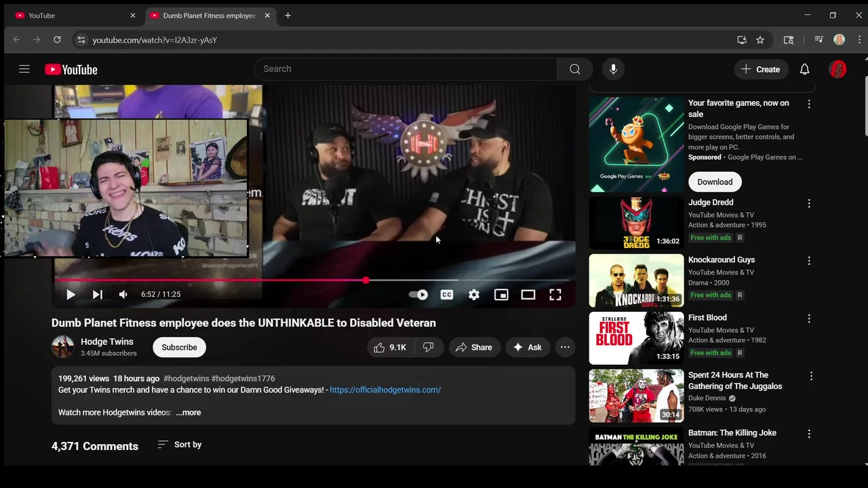Reload the page
Image resolution: width=868 pixels, height=488 pixels.
coord(57,40)
